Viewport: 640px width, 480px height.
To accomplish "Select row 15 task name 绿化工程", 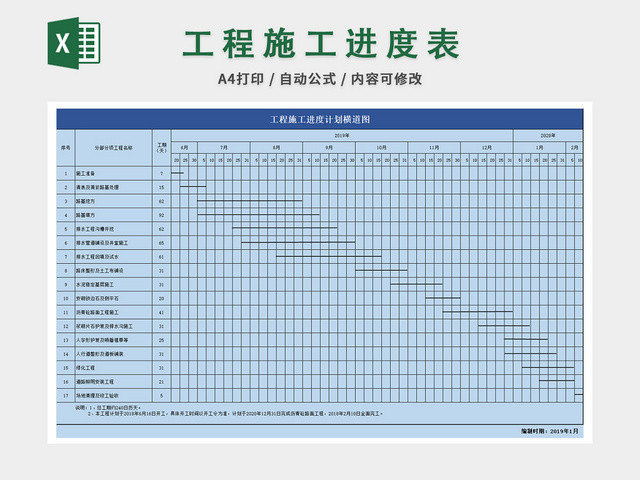I will click(x=85, y=368).
